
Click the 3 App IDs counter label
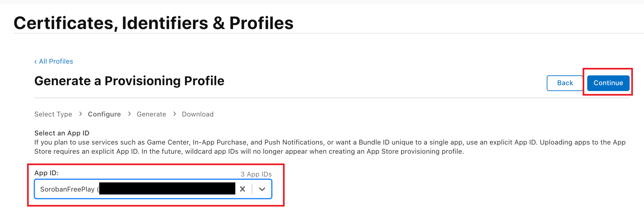click(x=256, y=174)
